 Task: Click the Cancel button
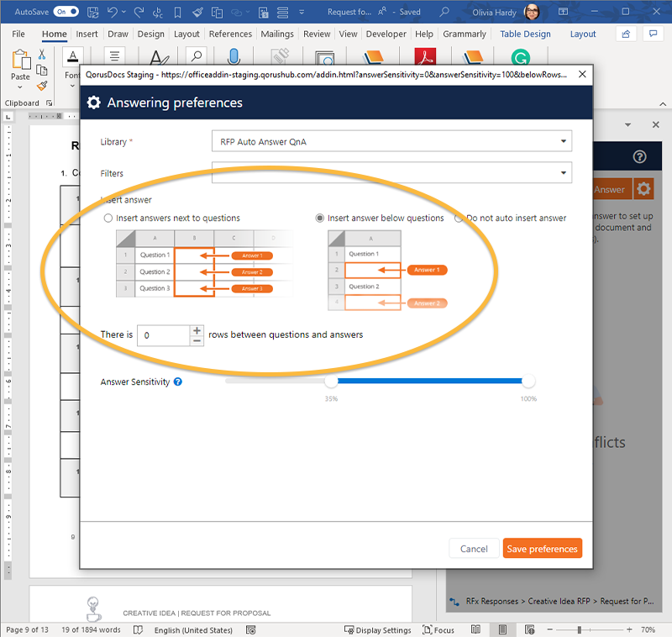474,549
